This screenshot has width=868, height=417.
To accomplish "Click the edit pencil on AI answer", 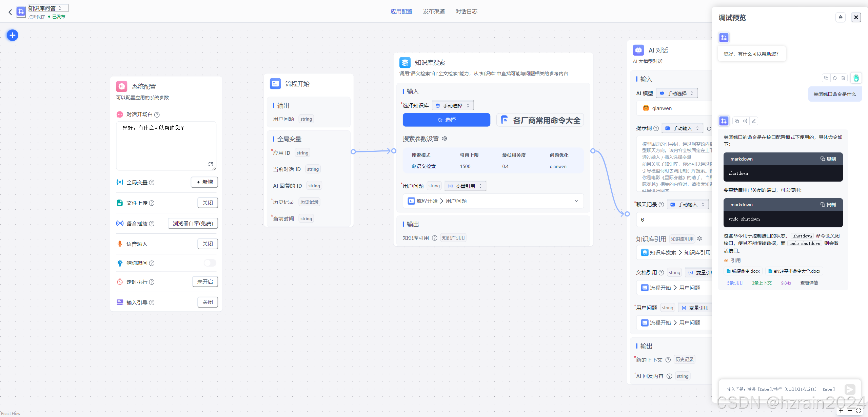I will [754, 121].
